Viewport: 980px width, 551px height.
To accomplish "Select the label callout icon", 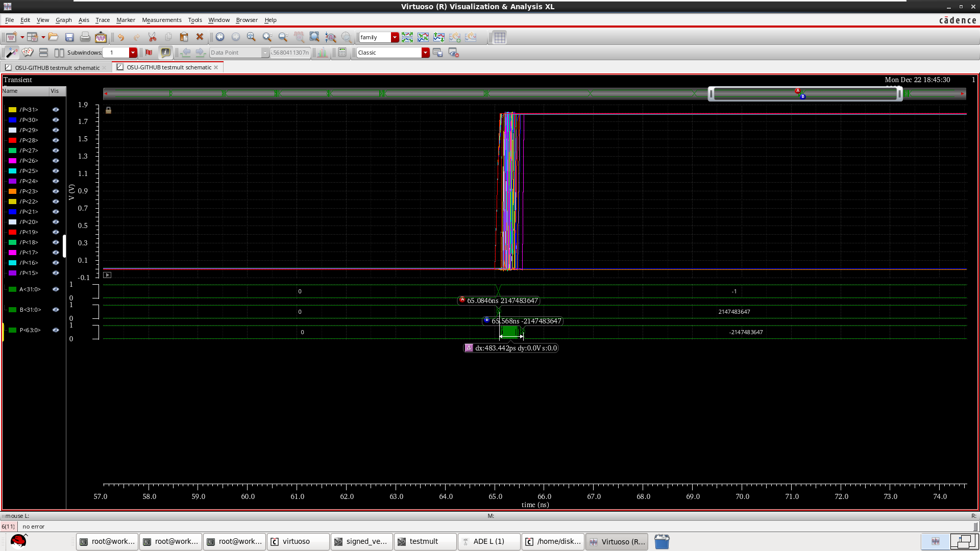I will (x=165, y=52).
